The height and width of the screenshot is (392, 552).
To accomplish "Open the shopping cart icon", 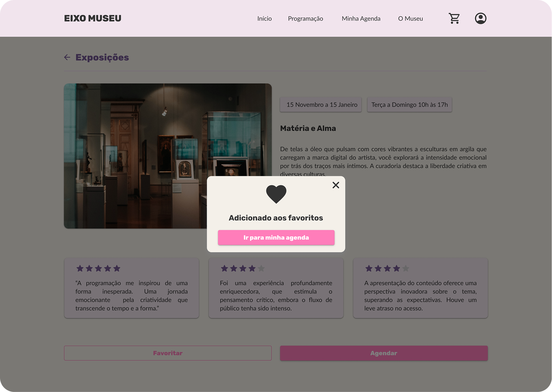I will (454, 18).
